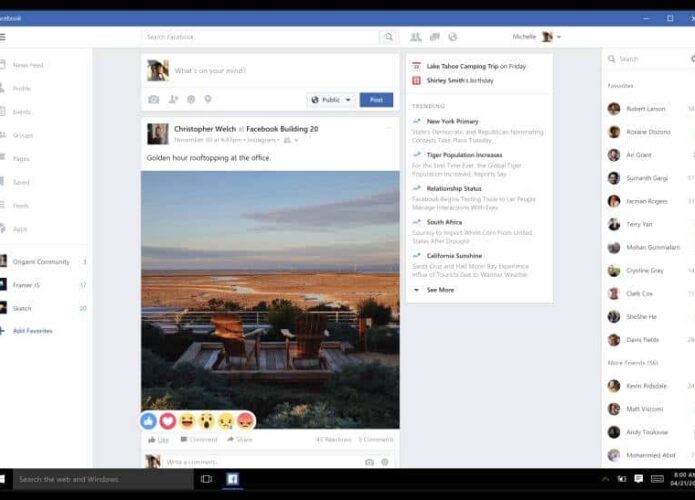Screen dimensions: 695x500
Task: Choose the Sad crying reaction
Action: [x=226, y=421]
